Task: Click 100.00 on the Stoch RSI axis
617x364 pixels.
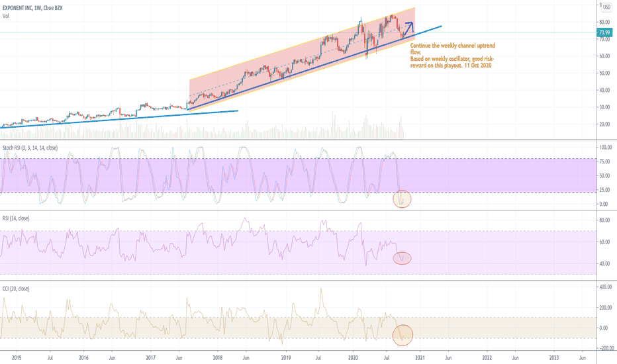Action: coord(605,148)
